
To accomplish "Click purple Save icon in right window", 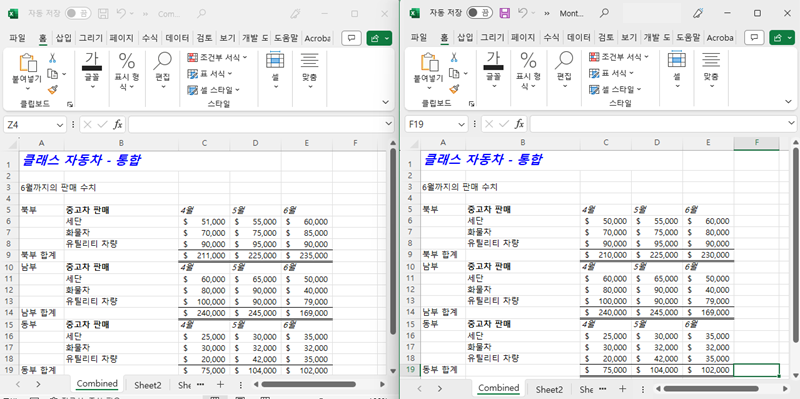I will [x=505, y=13].
